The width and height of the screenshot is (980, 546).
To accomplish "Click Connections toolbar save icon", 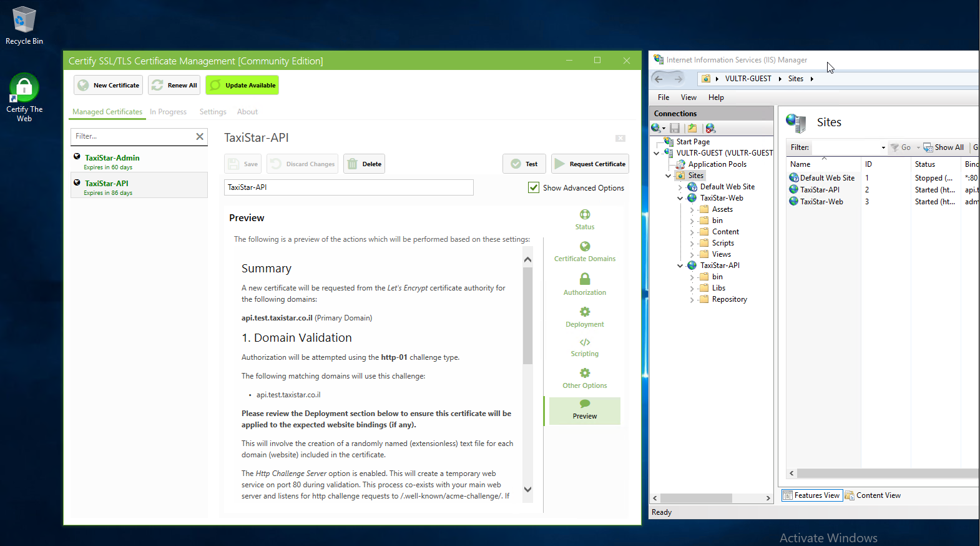I will coord(675,128).
